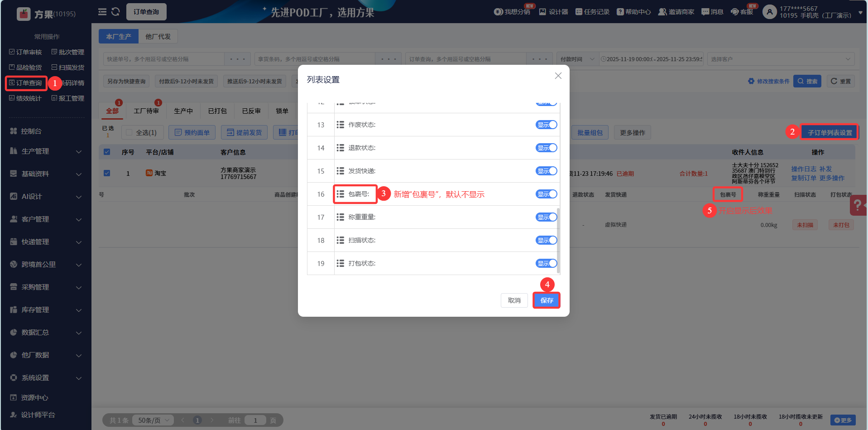
Task: Uncheck the 淘宝 order row checkbox
Action: point(107,173)
